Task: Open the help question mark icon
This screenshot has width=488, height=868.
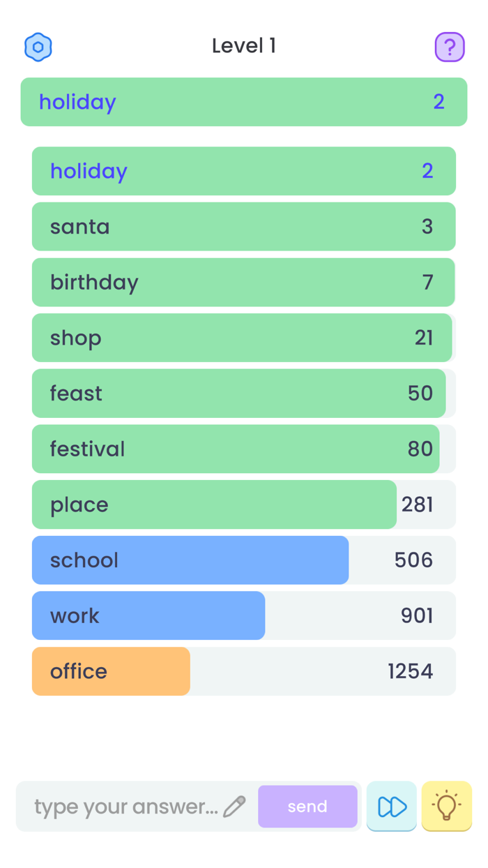Action: [x=450, y=46]
